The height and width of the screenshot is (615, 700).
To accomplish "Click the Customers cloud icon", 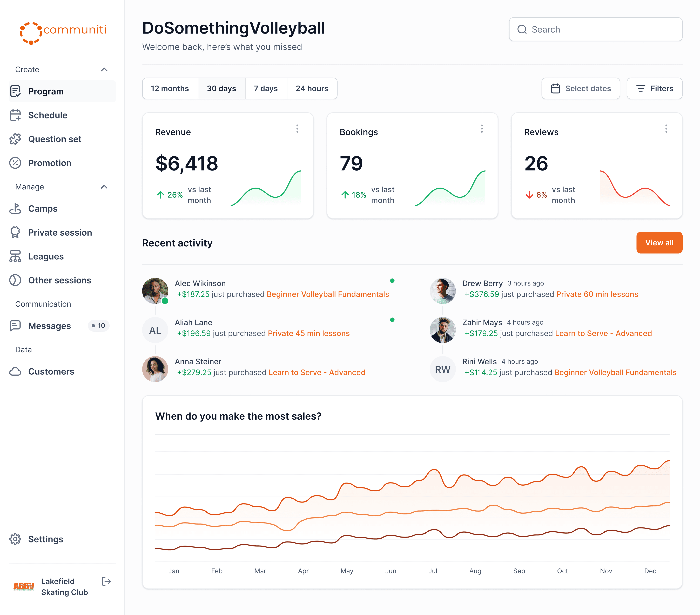I will 15,371.
